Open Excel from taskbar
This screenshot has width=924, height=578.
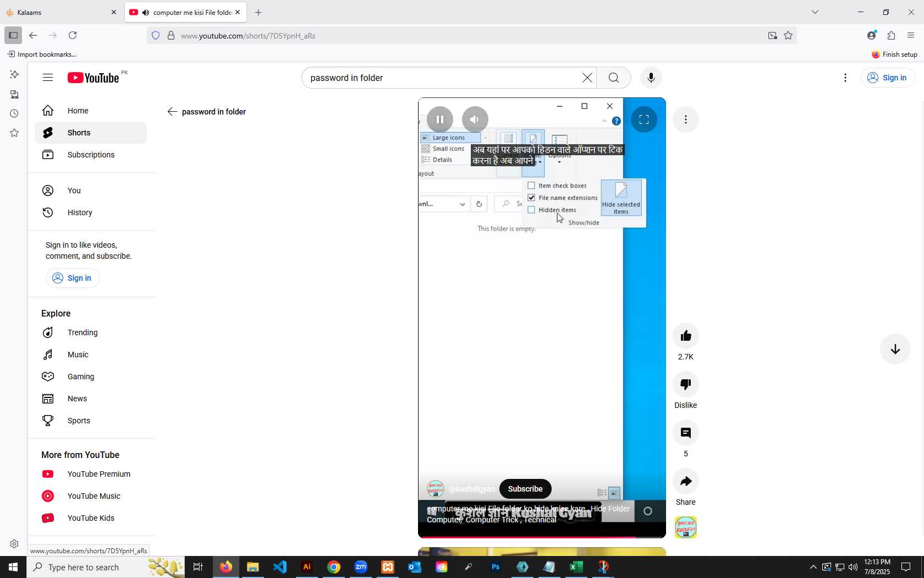click(576, 567)
